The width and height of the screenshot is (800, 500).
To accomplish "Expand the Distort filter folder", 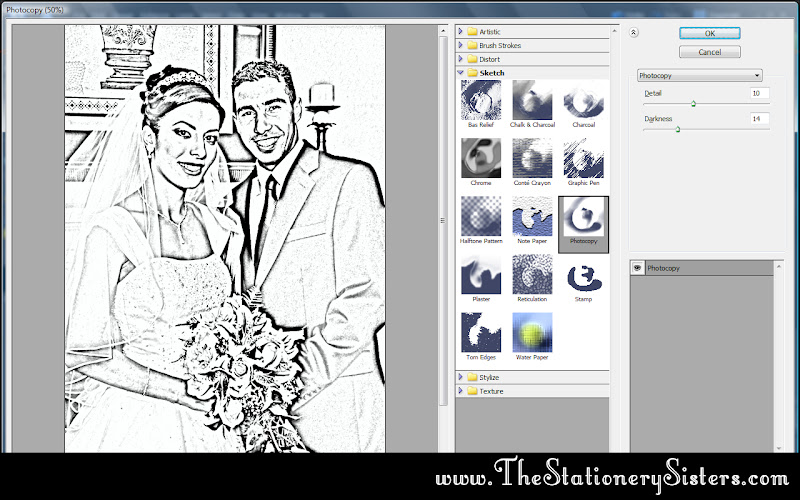I will click(460, 59).
